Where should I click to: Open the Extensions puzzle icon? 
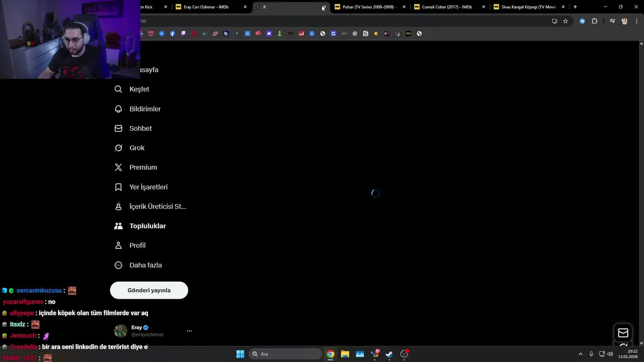point(595,21)
